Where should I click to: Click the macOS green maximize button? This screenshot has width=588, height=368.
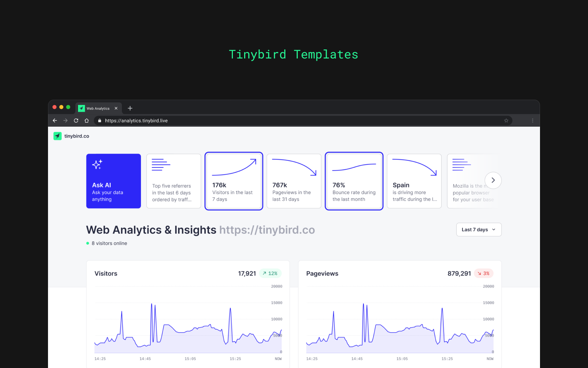point(68,107)
